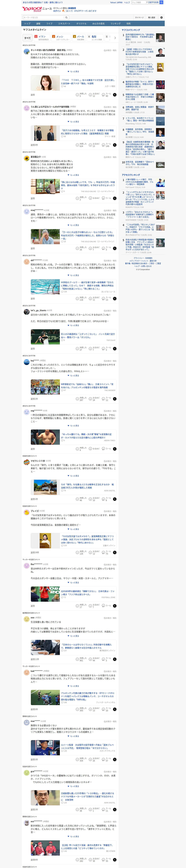This screenshot has width=186, height=868.
Task: Click the keyword search magnifier icon
Action: (x=66, y=18)
